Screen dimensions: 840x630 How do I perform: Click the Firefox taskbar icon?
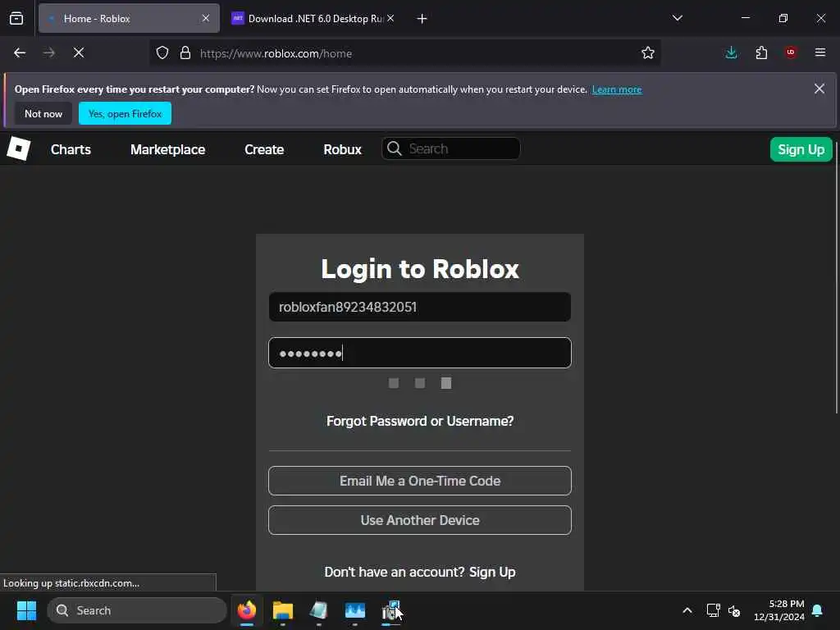click(x=247, y=610)
